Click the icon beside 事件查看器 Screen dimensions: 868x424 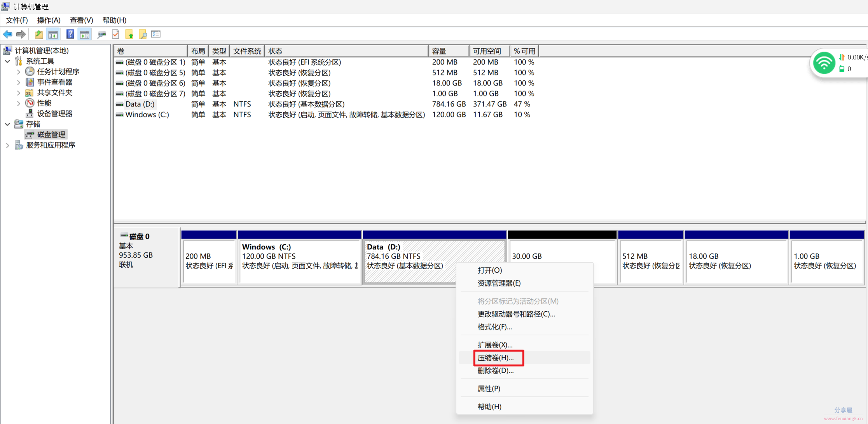click(30, 82)
